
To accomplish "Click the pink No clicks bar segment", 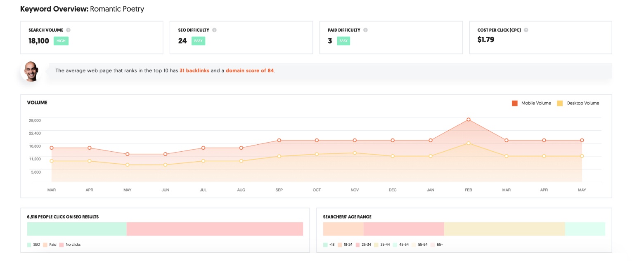I will tap(215, 229).
